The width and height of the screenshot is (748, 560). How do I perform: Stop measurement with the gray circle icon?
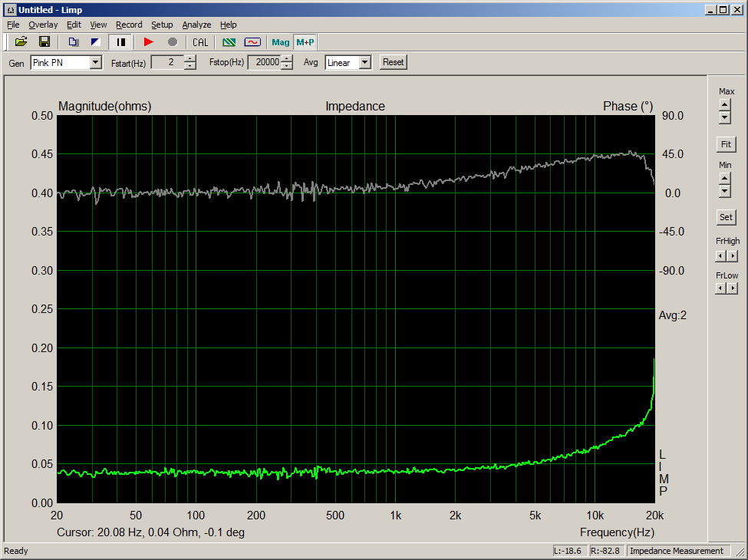(x=173, y=42)
